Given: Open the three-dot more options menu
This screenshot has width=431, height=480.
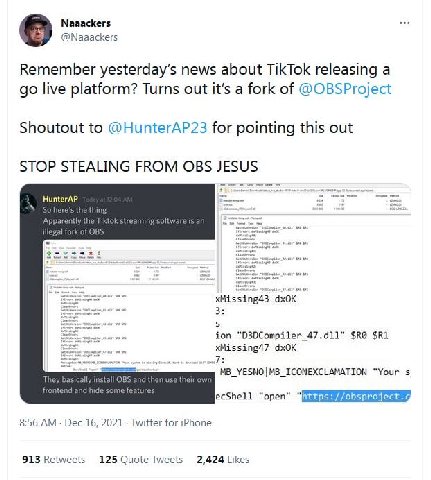Looking at the screenshot, I should pos(404,23).
